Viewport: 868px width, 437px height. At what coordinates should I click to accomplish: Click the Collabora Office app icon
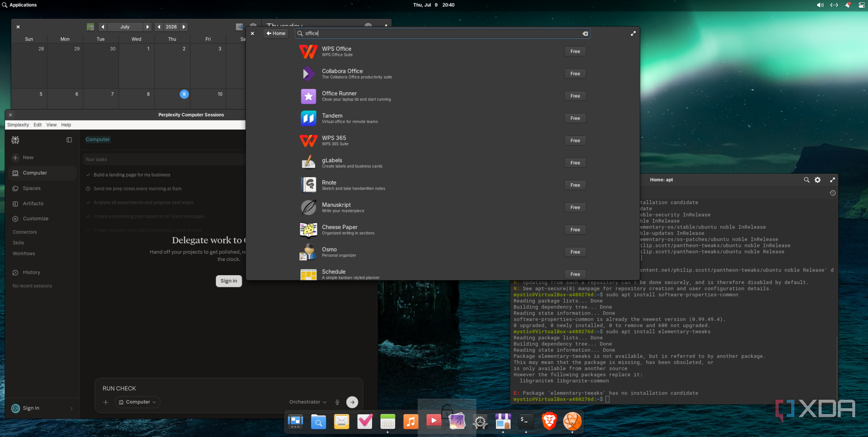[x=308, y=74]
